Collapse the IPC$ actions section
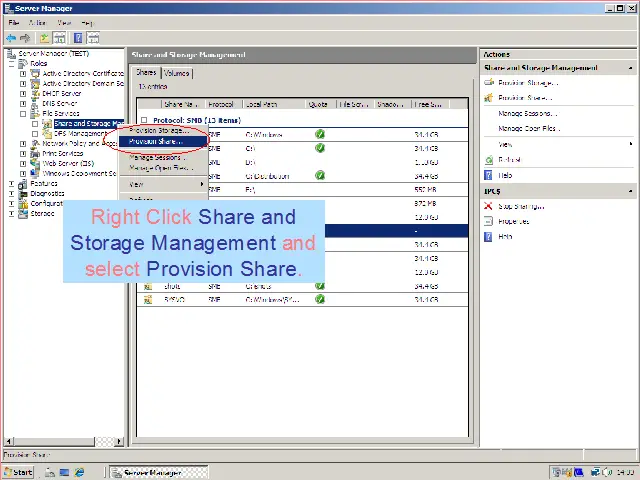640x480 pixels. tap(631, 191)
